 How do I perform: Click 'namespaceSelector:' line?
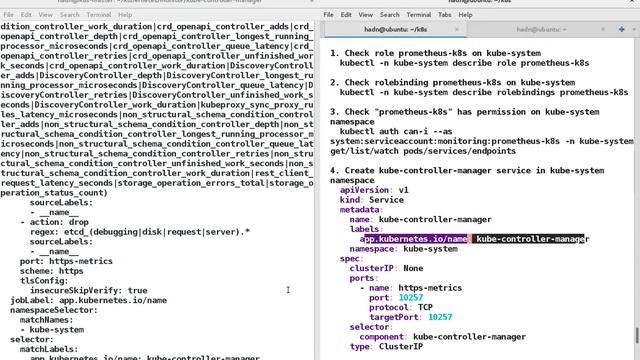[54, 310]
